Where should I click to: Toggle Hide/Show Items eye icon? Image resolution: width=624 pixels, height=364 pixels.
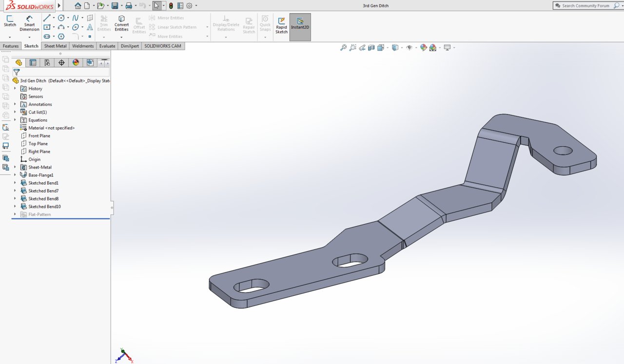(x=409, y=47)
